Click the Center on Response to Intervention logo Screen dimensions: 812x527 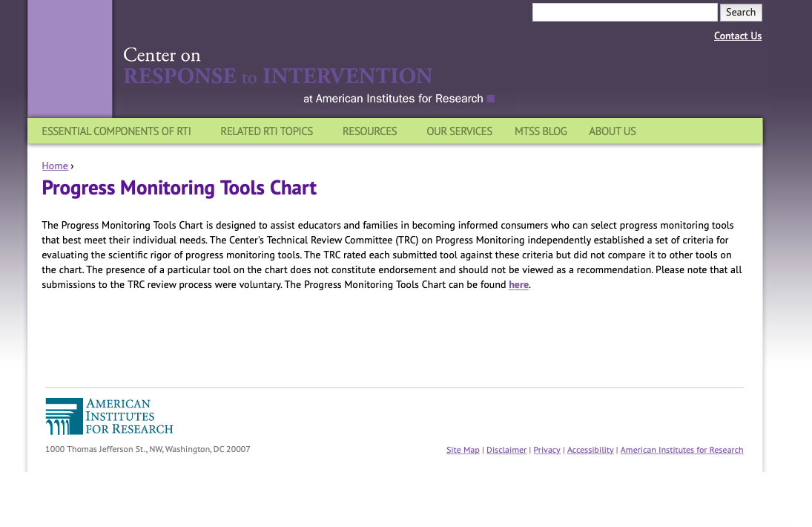pyautogui.click(x=277, y=67)
